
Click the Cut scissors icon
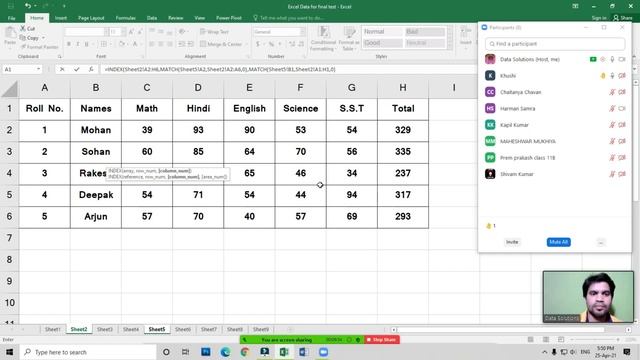[x=23, y=28]
